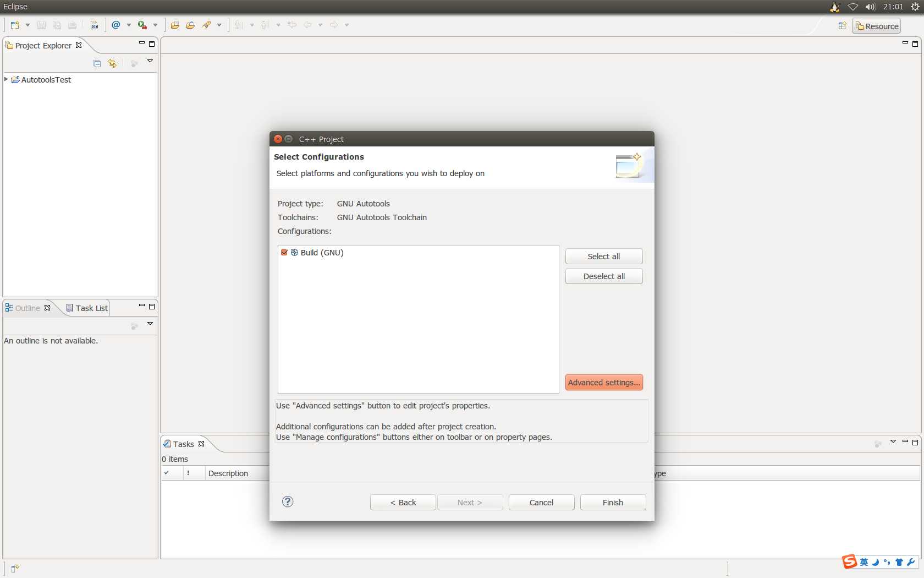The height and width of the screenshot is (578, 924).
Task: Click the Open Perspective icon
Action: pos(842,26)
